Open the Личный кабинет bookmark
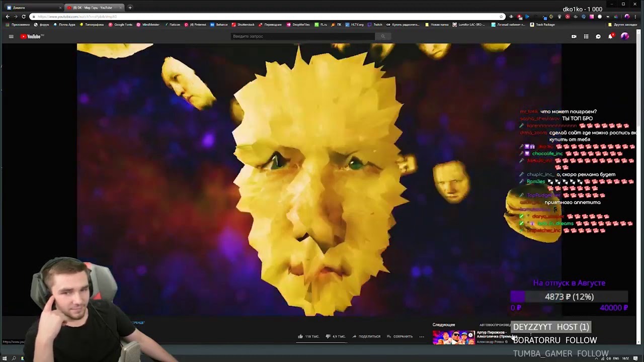The height and width of the screenshot is (362, 644). pyautogui.click(x=508, y=24)
